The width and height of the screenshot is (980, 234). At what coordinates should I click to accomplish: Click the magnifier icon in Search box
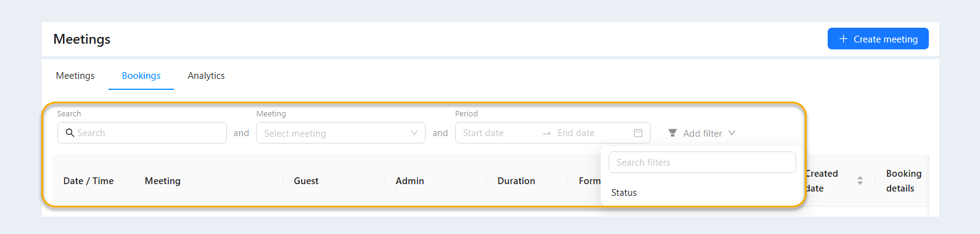point(70,132)
